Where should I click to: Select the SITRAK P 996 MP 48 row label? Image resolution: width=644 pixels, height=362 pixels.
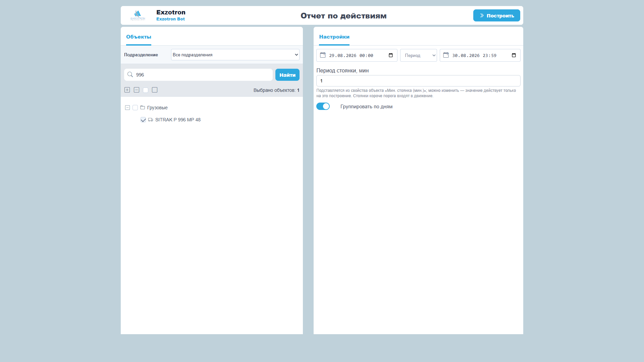pyautogui.click(x=178, y=120)
